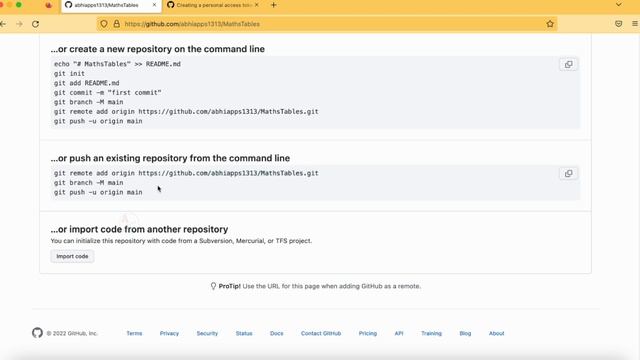This screenshot has width=640, height=360.
Task: Open the API footer link
Action: 399,333
